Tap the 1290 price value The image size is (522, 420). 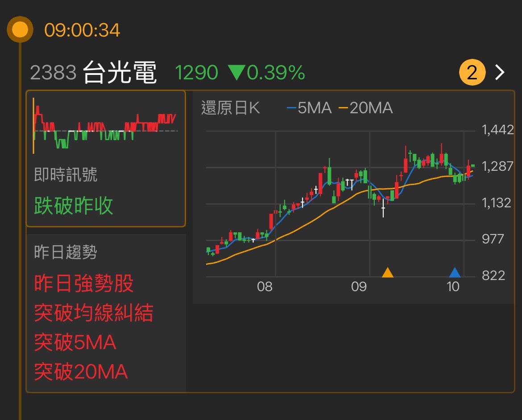tap(196, 73)
